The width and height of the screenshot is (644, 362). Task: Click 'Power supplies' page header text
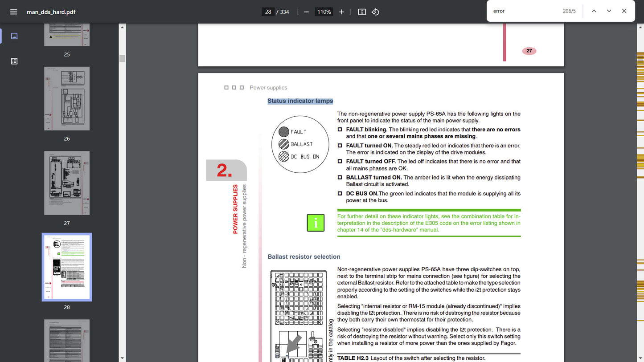(268, 88)
